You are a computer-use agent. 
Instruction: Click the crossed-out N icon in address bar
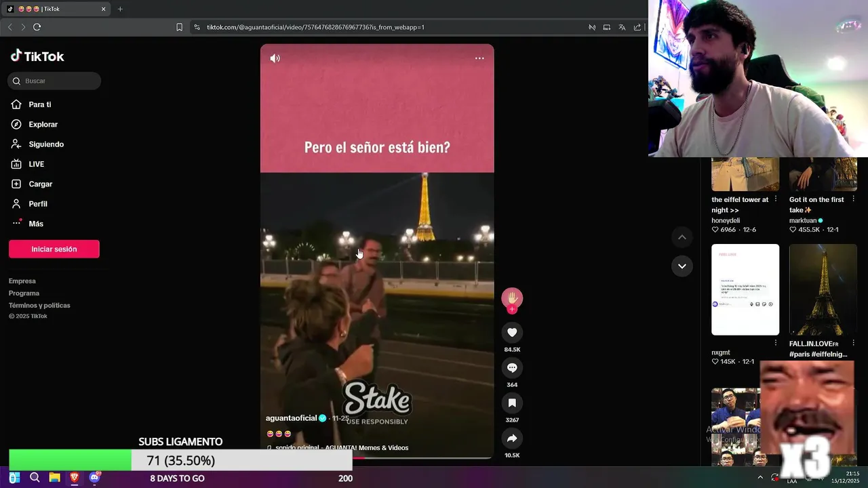pyautogui.click(x=592, y=27)
